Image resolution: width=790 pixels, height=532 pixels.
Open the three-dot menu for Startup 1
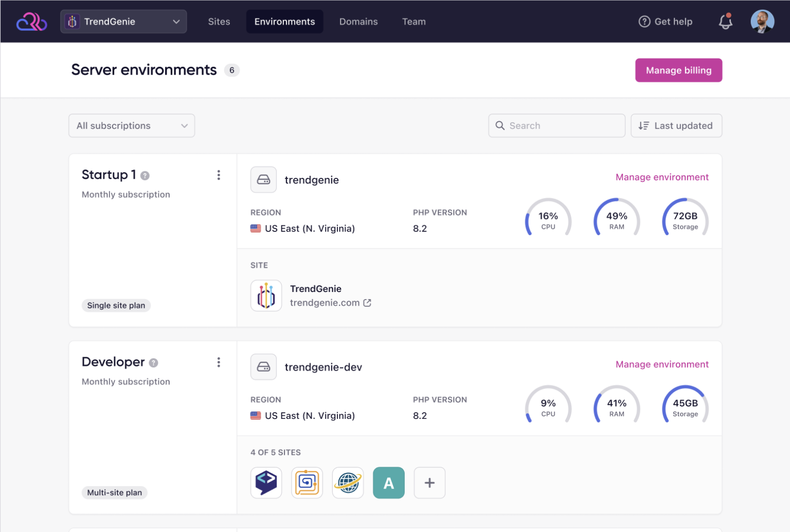coord(219,175)
